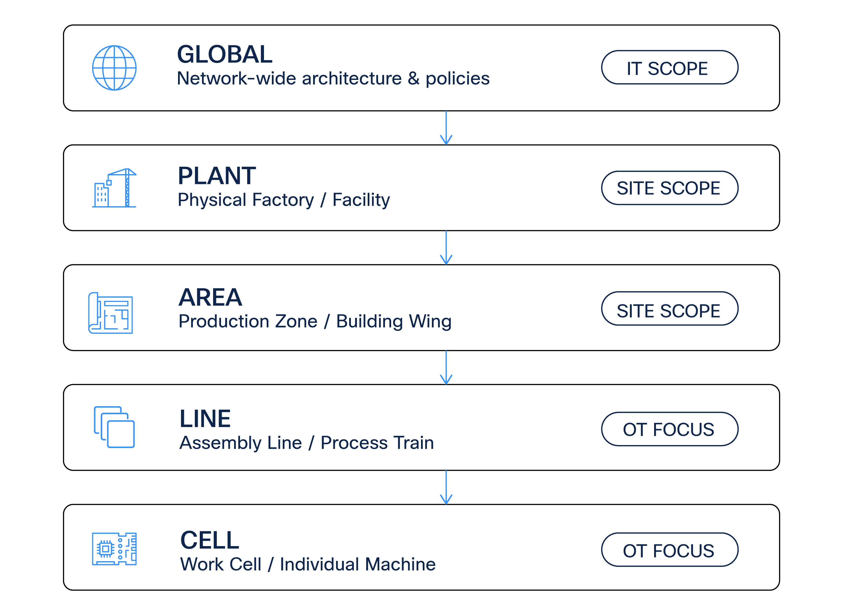Click the arrow between AREA and LINE

coord(446,368)
